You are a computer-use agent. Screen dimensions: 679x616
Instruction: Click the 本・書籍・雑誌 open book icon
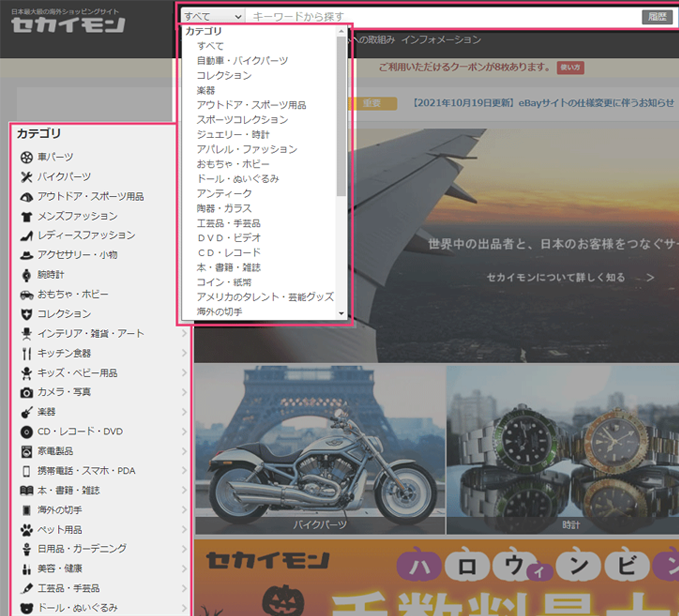coord(26,490)
